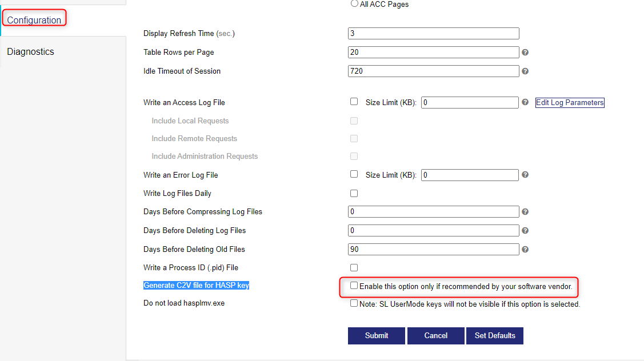Screen dimensions: 644x361
Task: Click help icon for Access Log size limit
Action: coord(525,103)
